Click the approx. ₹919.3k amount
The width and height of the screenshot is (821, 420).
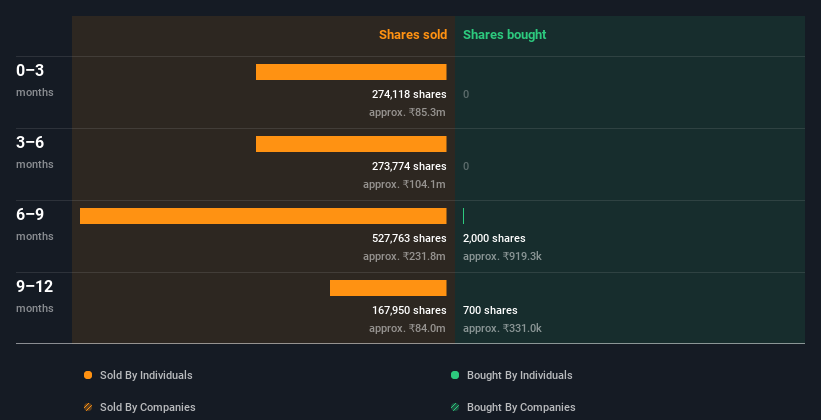click(502, 256)
